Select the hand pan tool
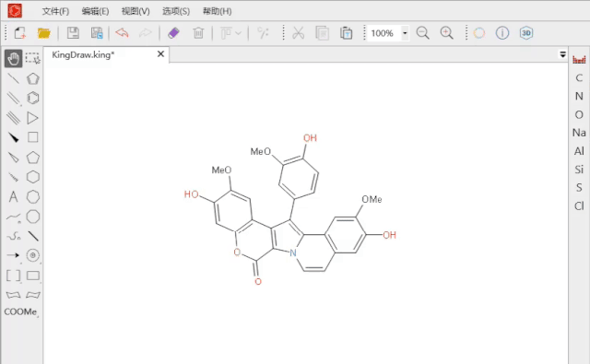The width and height of the screenshot is (590, 364). click(13, 59)
